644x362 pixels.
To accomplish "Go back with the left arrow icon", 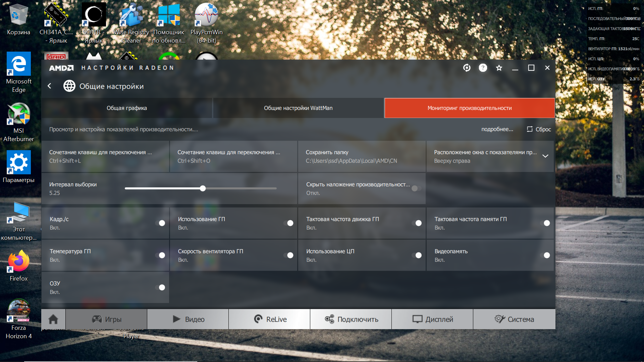I will pos(50,86).
